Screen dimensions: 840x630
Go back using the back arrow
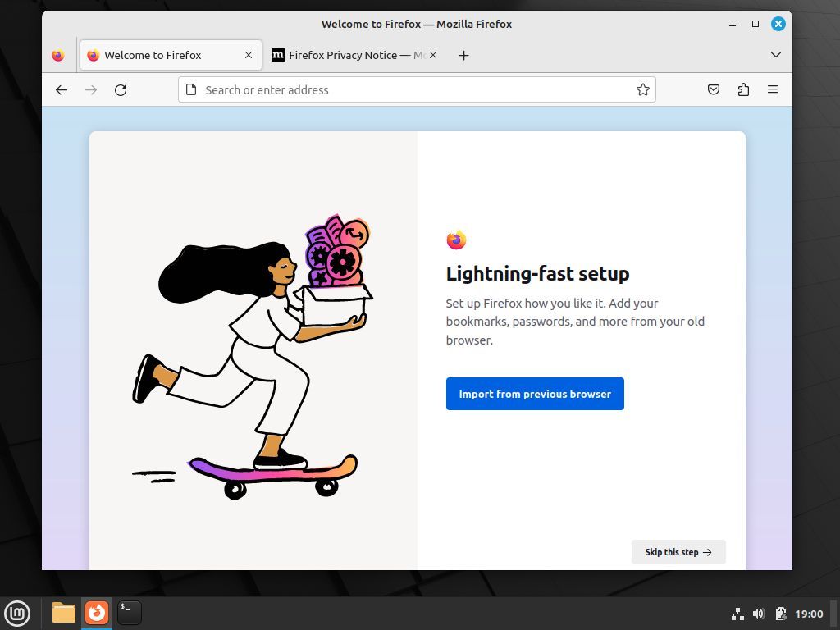coord(62,90)
